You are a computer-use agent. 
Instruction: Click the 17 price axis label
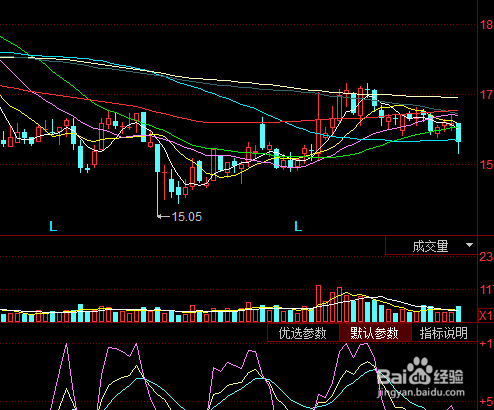pyautogui.click(x=486, y=95)
